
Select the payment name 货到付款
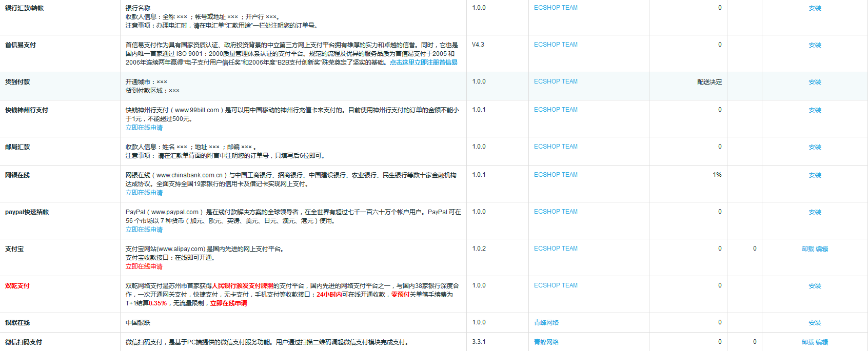[x=17, y=82]
